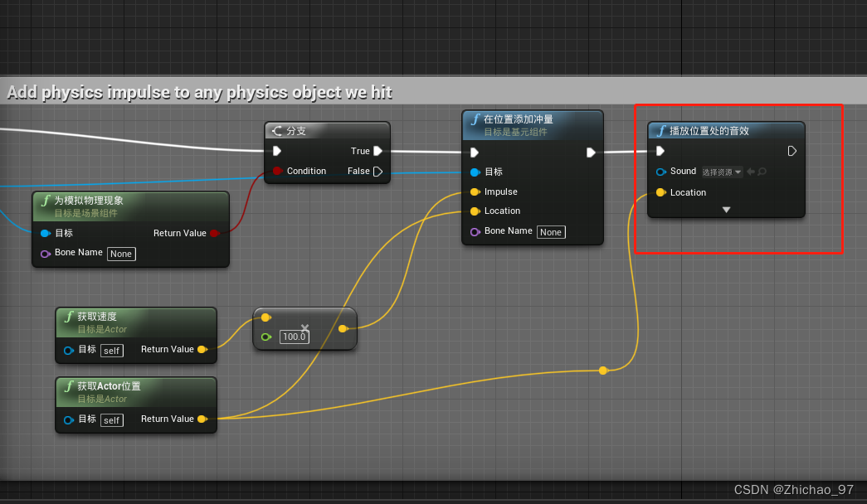
Task: Click the Sound input pin on 播放位置处的音效 node
Action: point(660,172)
